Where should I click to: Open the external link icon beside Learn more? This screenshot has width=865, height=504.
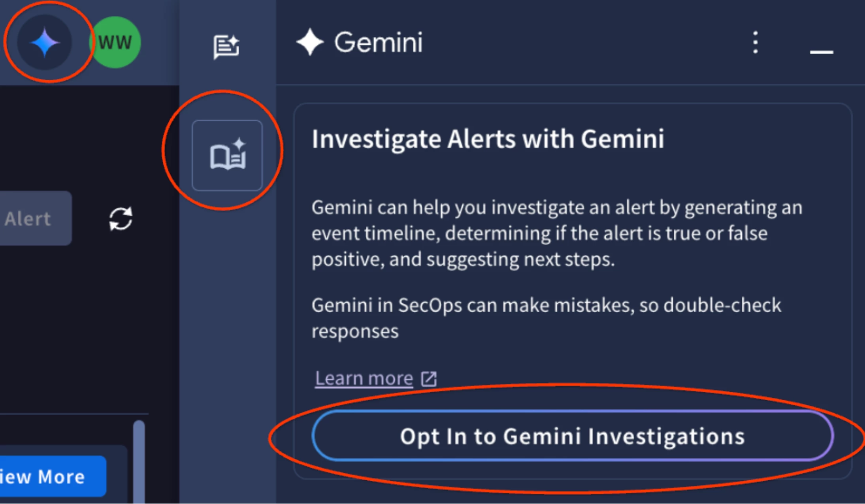click(x=429, y=378)
